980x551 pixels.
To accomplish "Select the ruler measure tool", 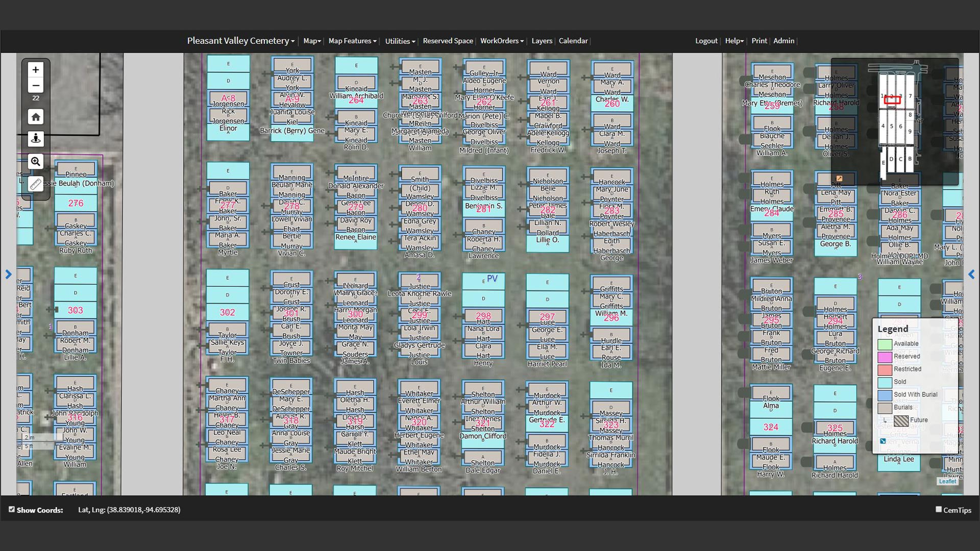I will 35,184.
